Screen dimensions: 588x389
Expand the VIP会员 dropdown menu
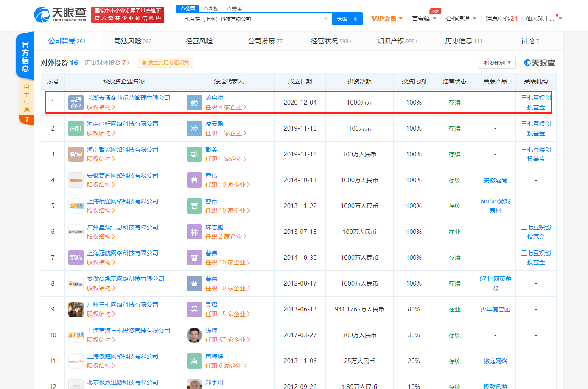point(386,19)
